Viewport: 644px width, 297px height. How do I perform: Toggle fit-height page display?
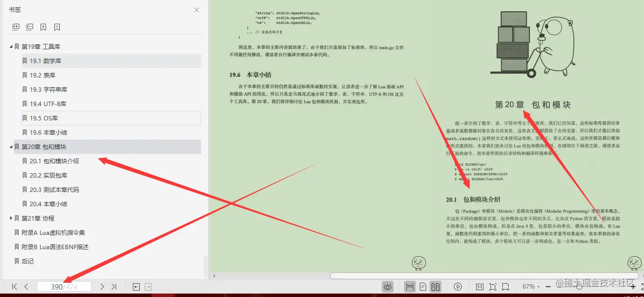click(x=409, y=286)
